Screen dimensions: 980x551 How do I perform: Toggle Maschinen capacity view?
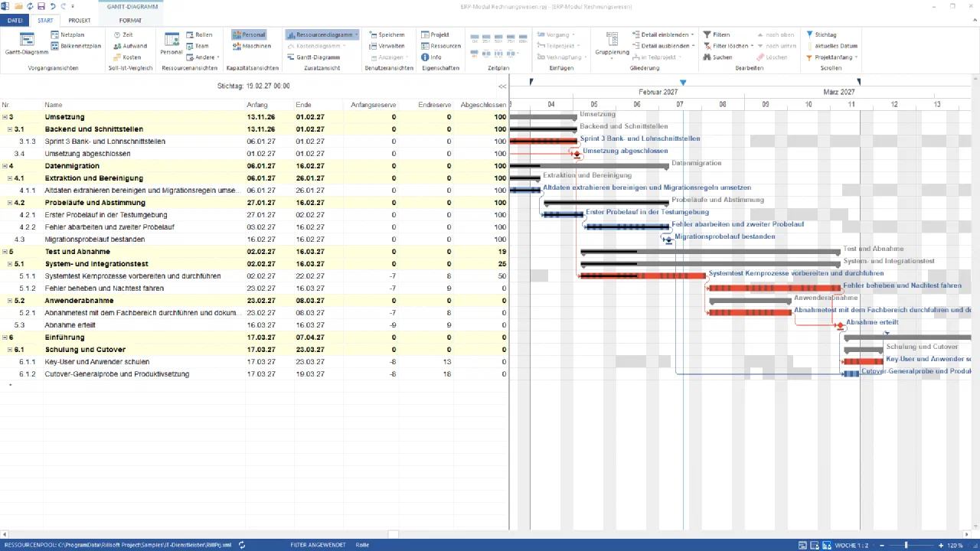(x=252, y=46)
